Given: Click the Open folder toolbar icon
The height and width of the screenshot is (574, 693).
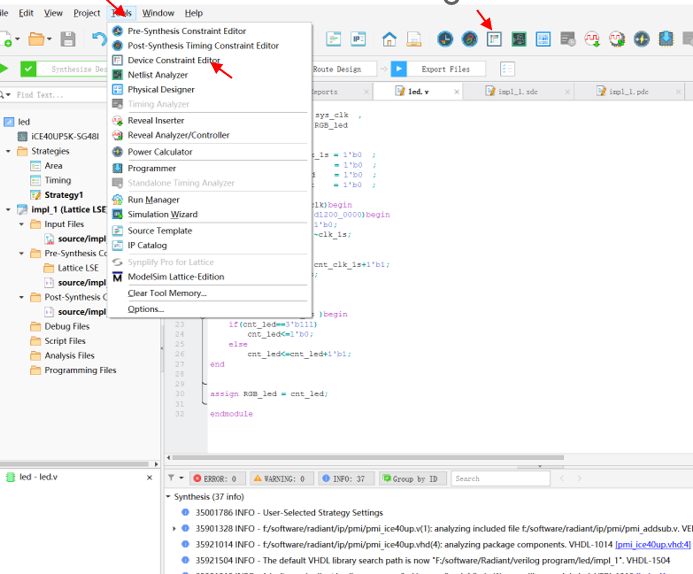Looking at the screenshot, I should (x=36, y=39).
